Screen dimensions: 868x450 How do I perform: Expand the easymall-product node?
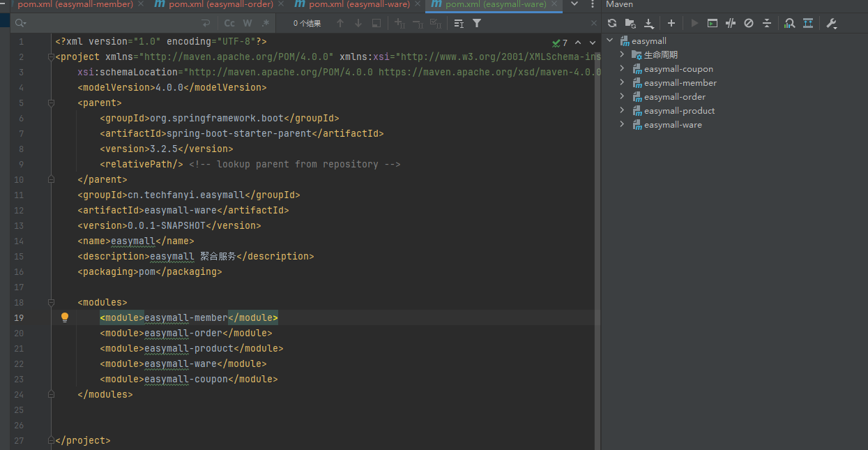(x=622, y=110)
